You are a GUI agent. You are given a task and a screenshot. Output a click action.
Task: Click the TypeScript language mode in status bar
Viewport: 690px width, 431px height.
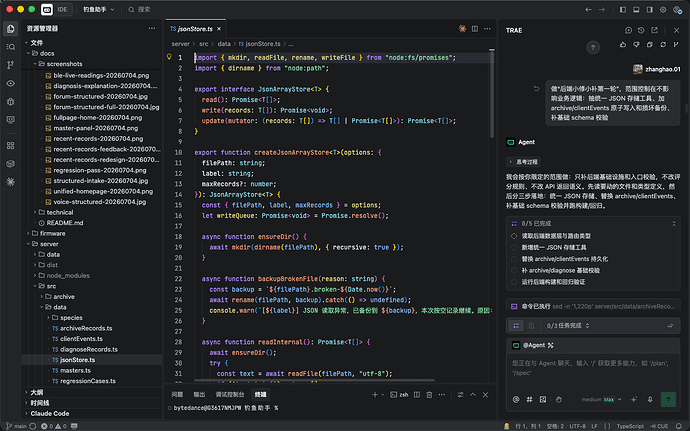pyautogui.click(x=630, y=426)
